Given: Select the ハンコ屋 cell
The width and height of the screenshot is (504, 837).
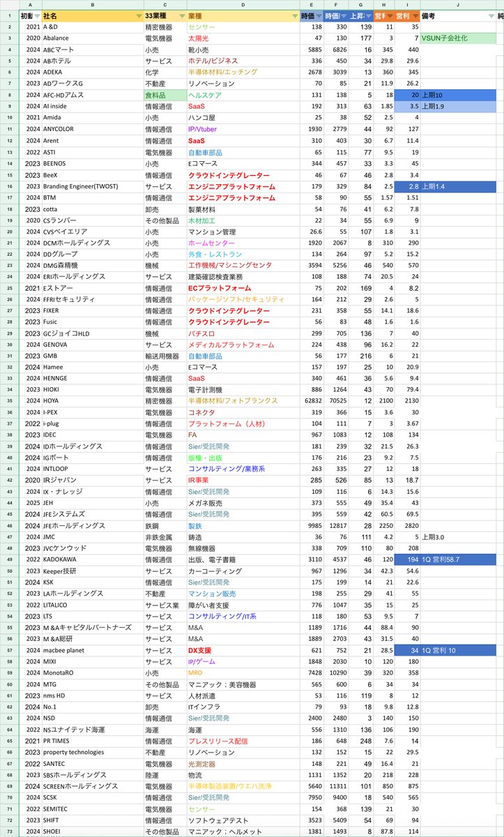Looking at the screenshot, I should click(x=243, y=117).
